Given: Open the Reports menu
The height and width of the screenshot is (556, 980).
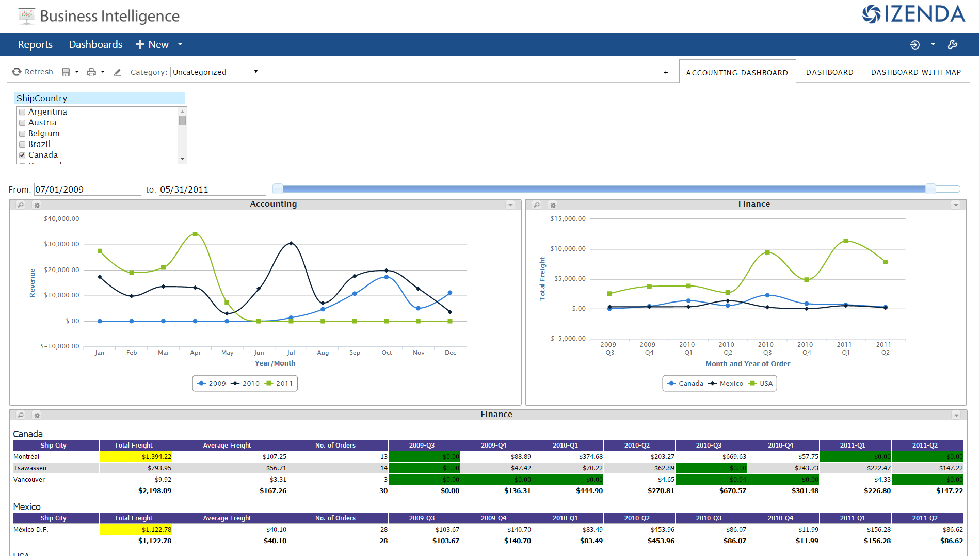Looking at the screenshot, I should tap(35, 45).
